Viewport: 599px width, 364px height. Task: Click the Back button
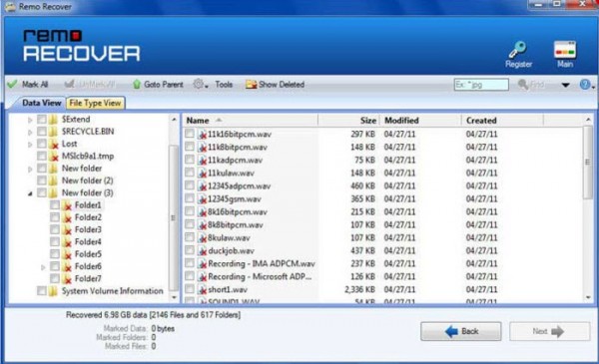point(461,331)
